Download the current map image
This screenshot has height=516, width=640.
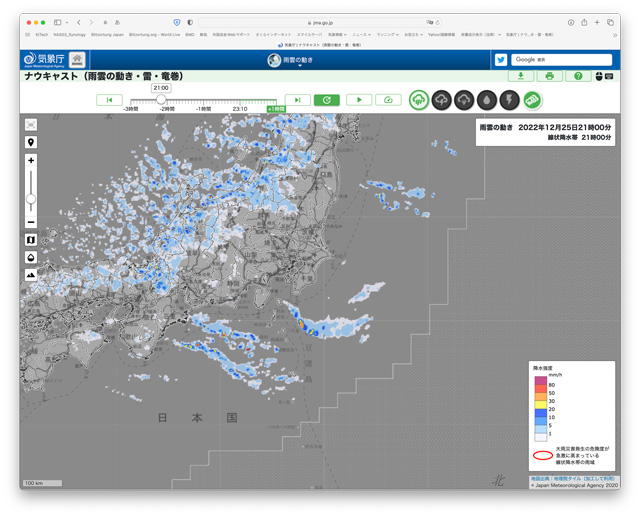pyautogui.click(x=521, y=76)
